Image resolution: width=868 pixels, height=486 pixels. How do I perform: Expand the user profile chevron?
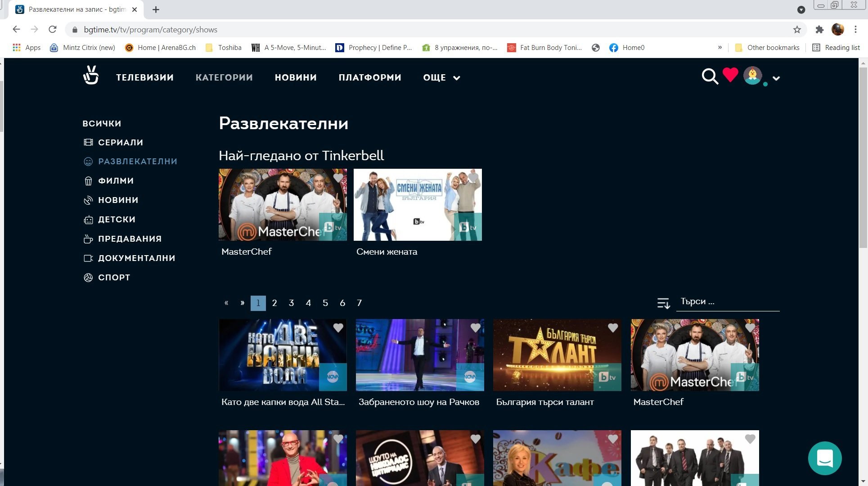(776, 78)
